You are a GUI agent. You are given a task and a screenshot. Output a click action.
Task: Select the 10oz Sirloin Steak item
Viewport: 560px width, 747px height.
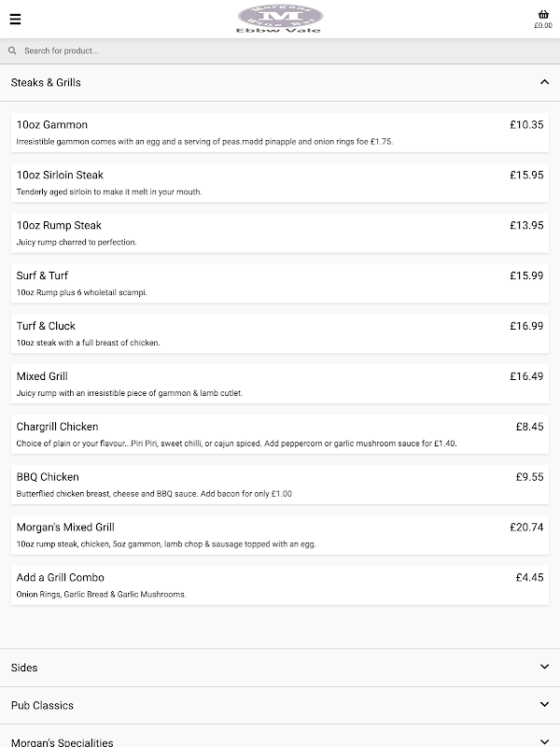pyautogui.click(x=280, y=183)
